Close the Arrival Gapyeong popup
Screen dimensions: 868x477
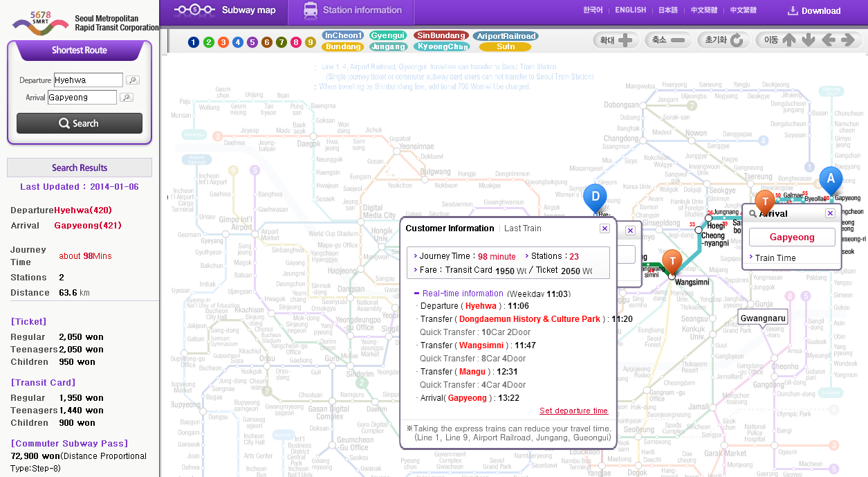click(830, 213)
